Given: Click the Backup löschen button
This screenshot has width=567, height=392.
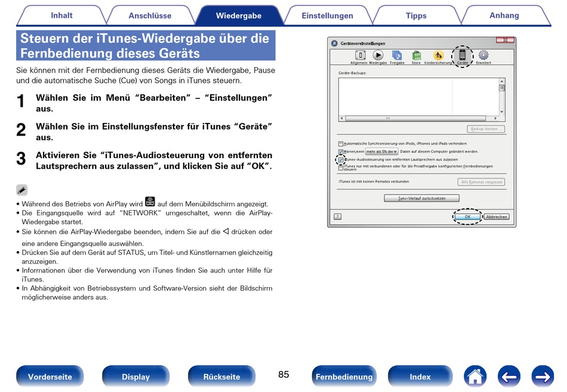Looking at the screenshot, I should [x=486, y=129].
